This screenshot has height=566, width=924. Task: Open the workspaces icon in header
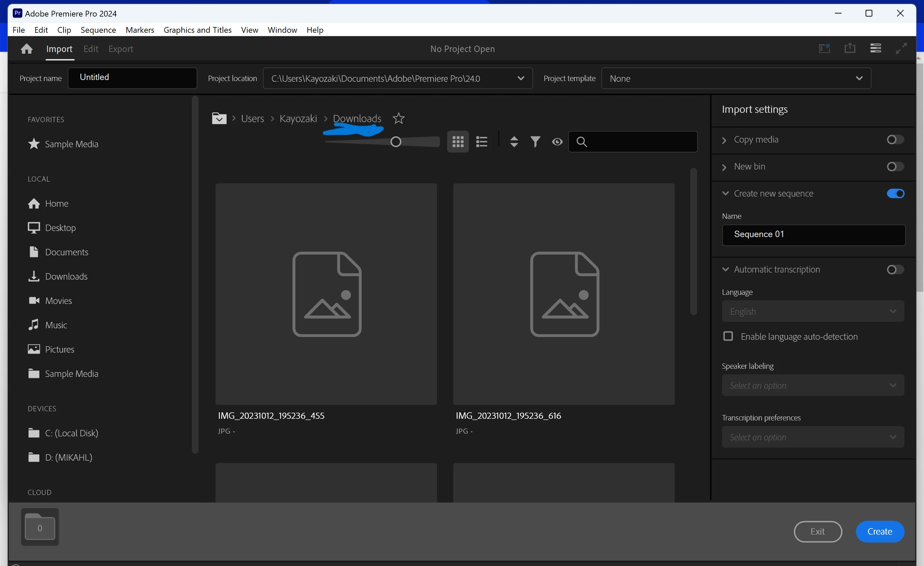(875, 48)
